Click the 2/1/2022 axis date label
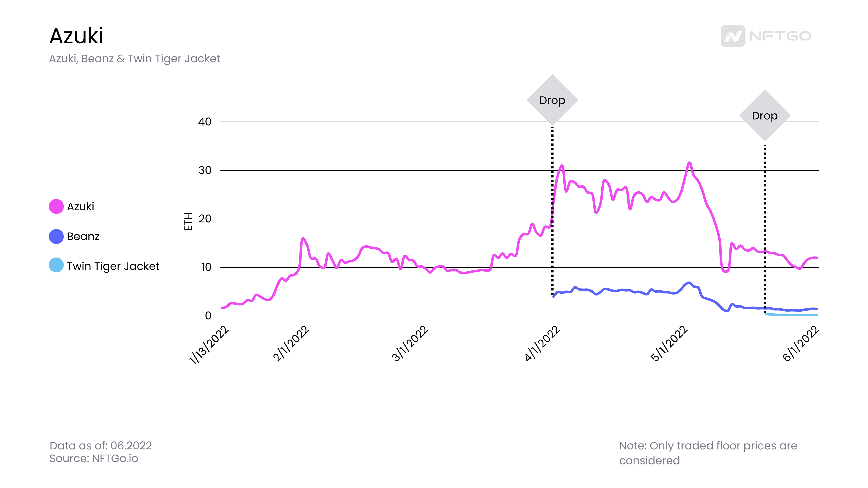The image size is (868, 488). click(291, 344)
